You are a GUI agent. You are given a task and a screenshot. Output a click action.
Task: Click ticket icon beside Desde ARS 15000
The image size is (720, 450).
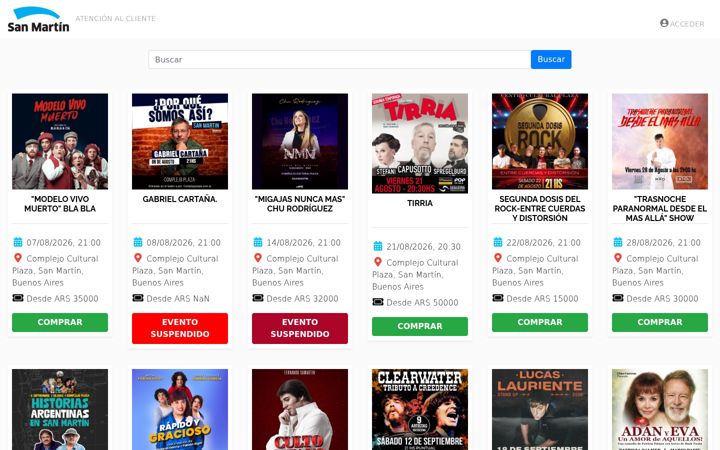[498, 298]
